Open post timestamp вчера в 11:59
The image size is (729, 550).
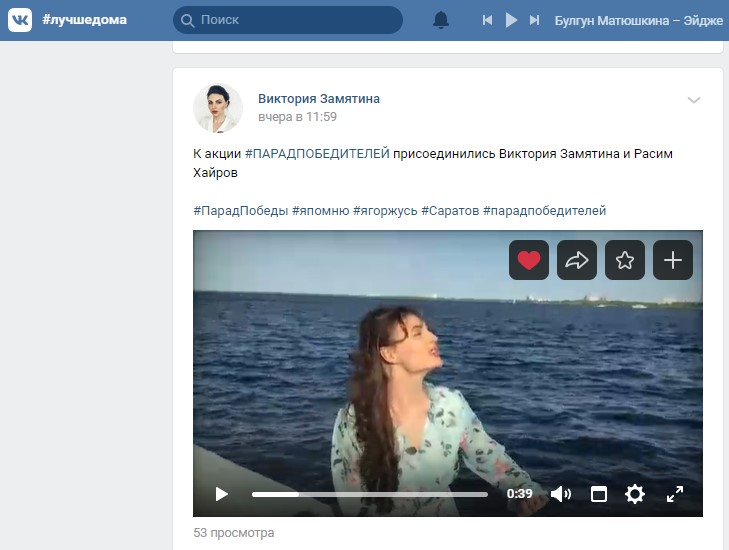298,117
